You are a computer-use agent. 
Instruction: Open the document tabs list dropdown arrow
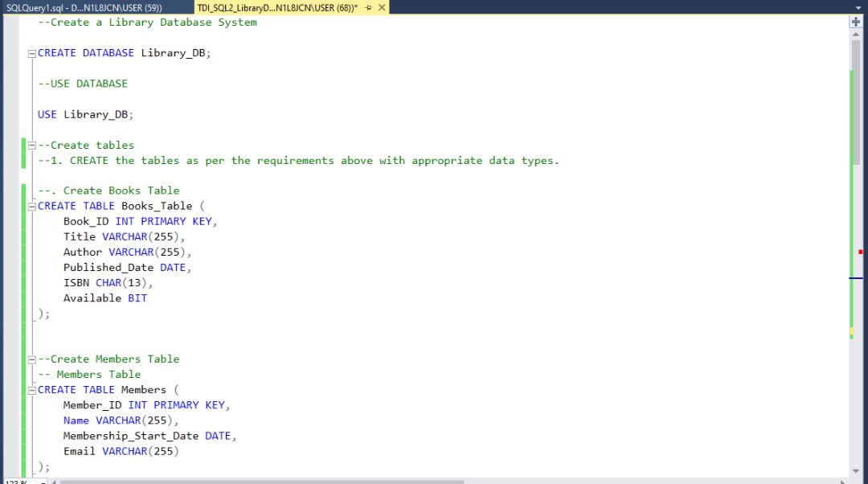pyautogui.click(x=858, y=8)
